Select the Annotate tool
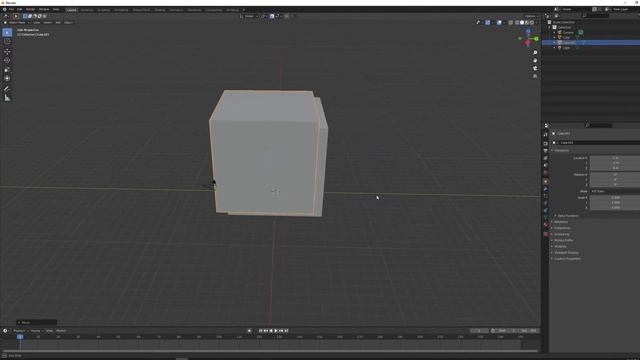This screenshot has height=360, width=640. [x=7, y=89]
